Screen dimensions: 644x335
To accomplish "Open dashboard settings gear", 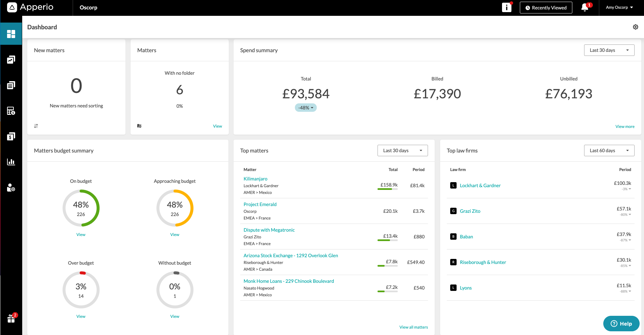I will [636, 27].
